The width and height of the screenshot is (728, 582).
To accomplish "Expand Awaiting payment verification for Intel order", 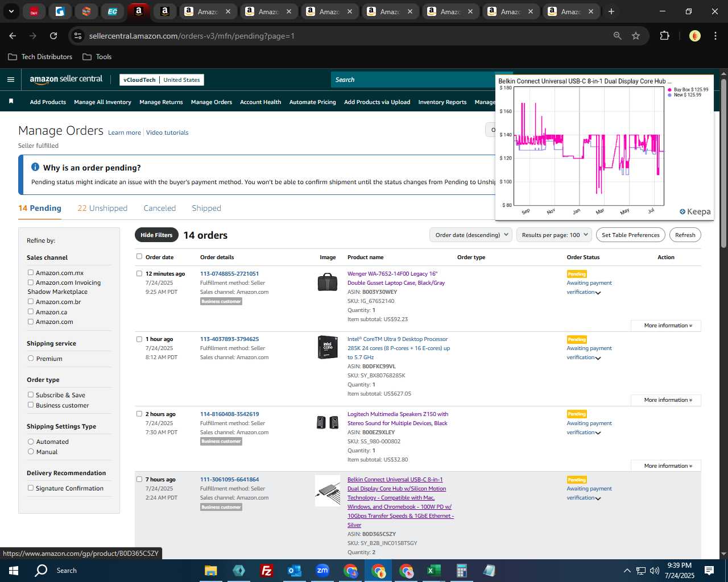I will (598, 358).
